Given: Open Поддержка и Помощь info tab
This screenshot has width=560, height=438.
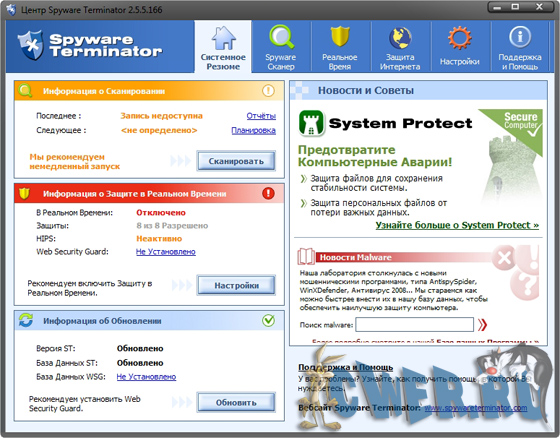Looking at the screenshot, I should (x=520, y=47).
